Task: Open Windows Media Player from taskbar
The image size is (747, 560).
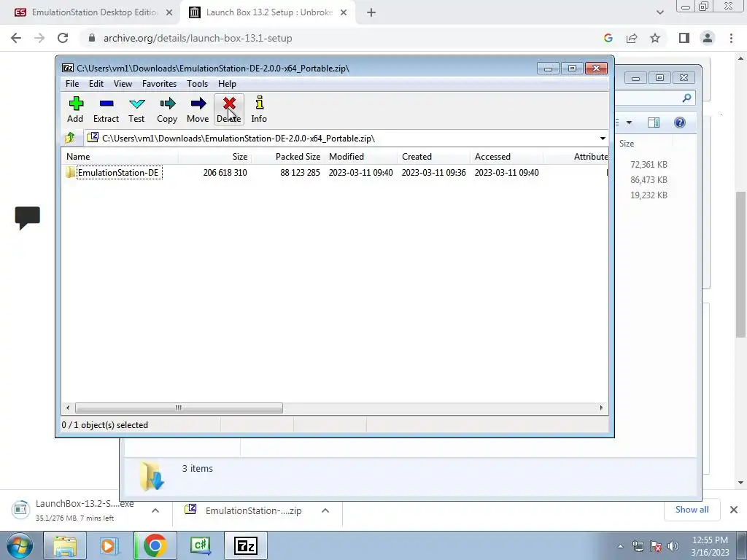Action: coord(109,545)
